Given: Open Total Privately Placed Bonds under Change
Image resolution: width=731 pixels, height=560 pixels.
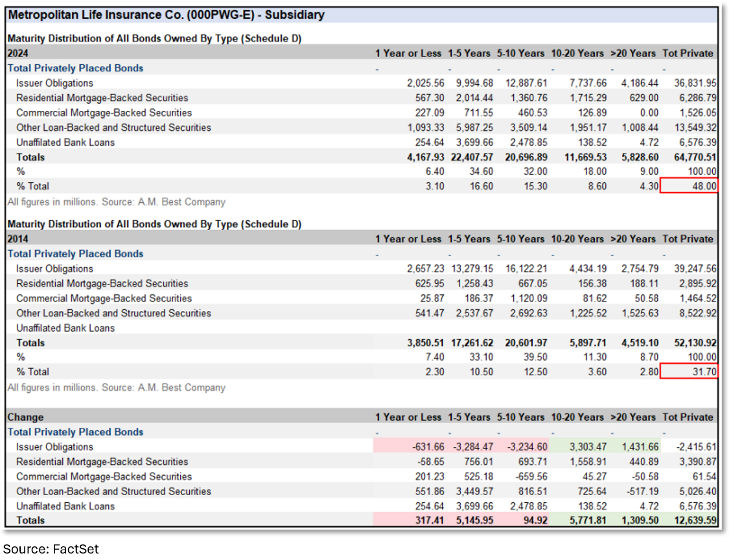Looking at the screenshot, I should pos(75,432).
